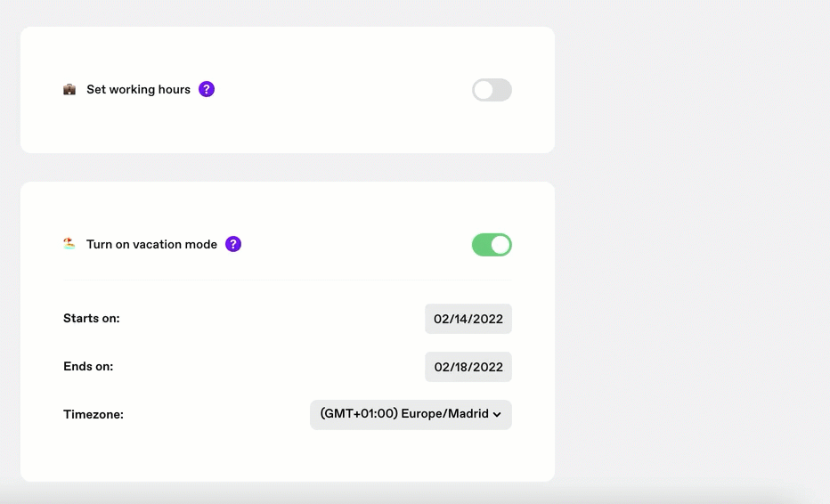Click the working hours help question icon

tap(207, 89)
